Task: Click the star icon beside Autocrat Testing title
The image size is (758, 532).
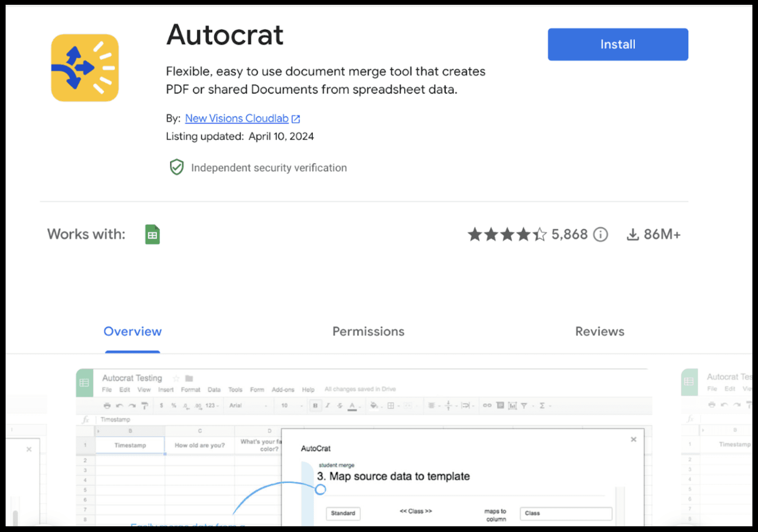Action: coord(176,378)
